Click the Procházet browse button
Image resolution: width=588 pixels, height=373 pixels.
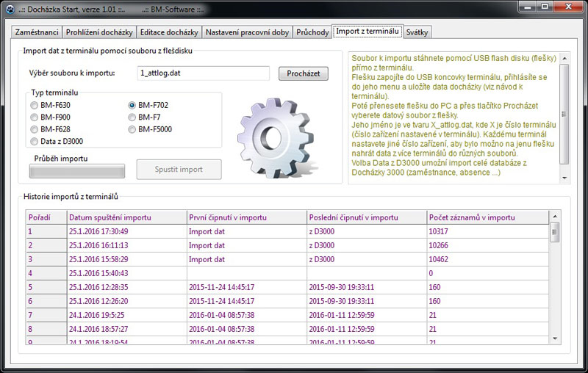click(x=303, y=73)
